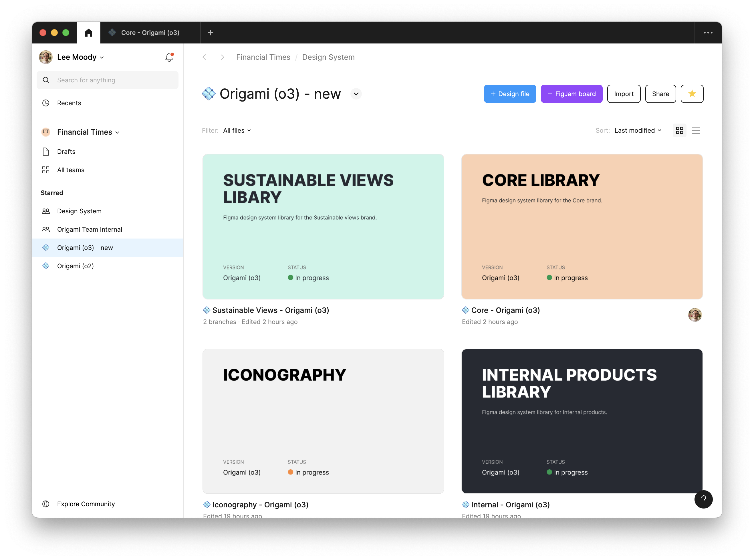This screenshot has width=754, height=560.
Task: Click the All teams grid icon
Action: (x=46, y=170)
